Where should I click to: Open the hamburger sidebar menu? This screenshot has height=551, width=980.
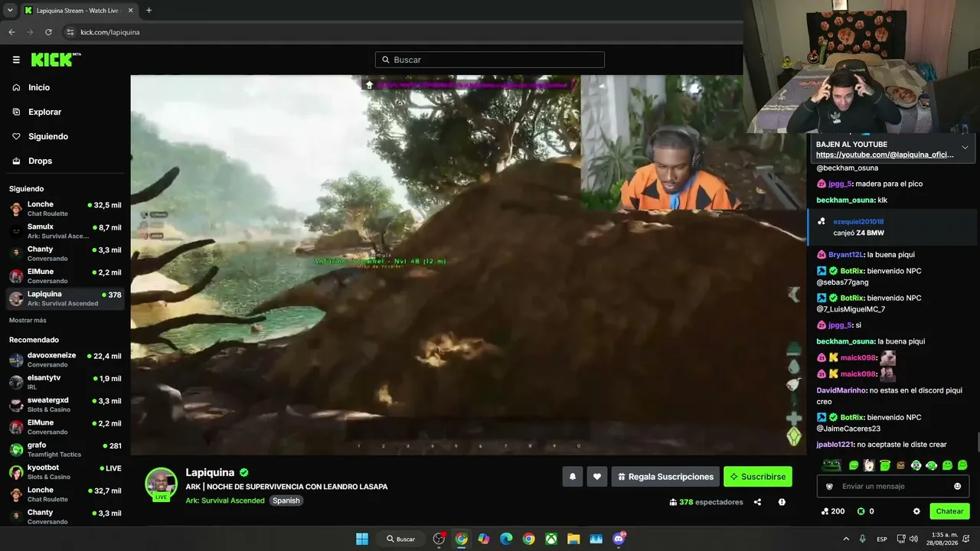tap(16, 60)
